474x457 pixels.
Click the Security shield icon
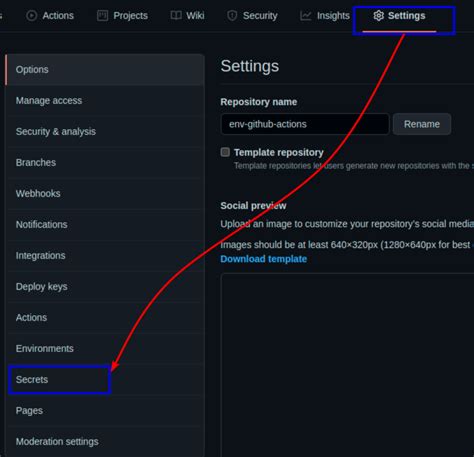(x=232, y=16)
